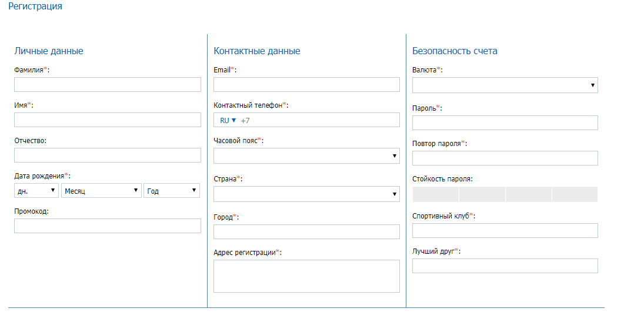The height and width of the screenshot is (318, 644).
Task: Open the RU country code selector
Action: tap(228, 120)
